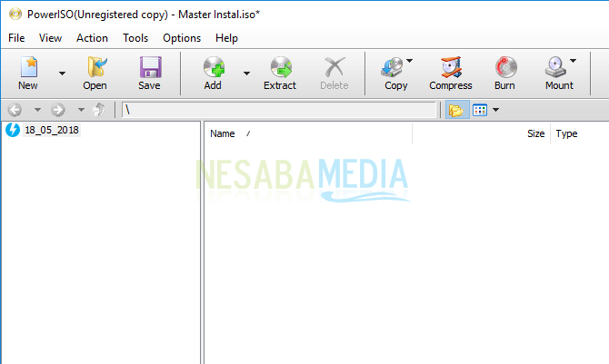Expand the dropdown arrow next to New
The width and height of the screenshot is (609, 364).
click(x=62, y=73)
